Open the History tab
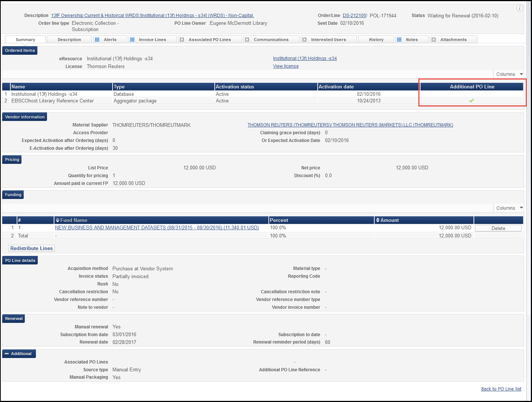The image size is (532, 402). (x=376, y=40)
